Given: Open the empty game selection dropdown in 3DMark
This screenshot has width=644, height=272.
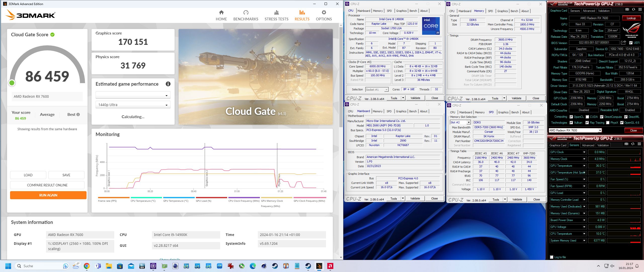Looking at the screenshot, I should 133,95.
